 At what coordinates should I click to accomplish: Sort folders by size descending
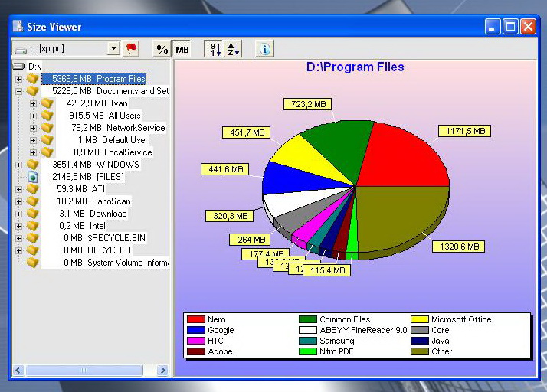coord(215,49)
